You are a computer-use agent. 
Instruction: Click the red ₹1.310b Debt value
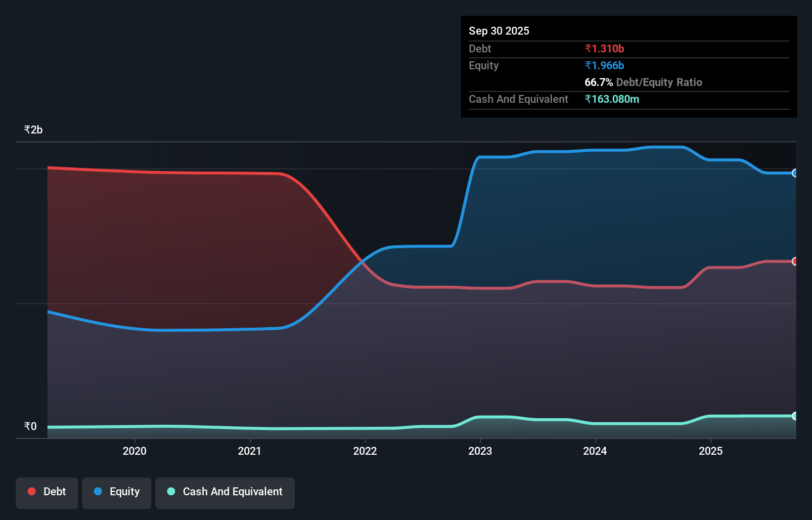click(x=604, y=48)
